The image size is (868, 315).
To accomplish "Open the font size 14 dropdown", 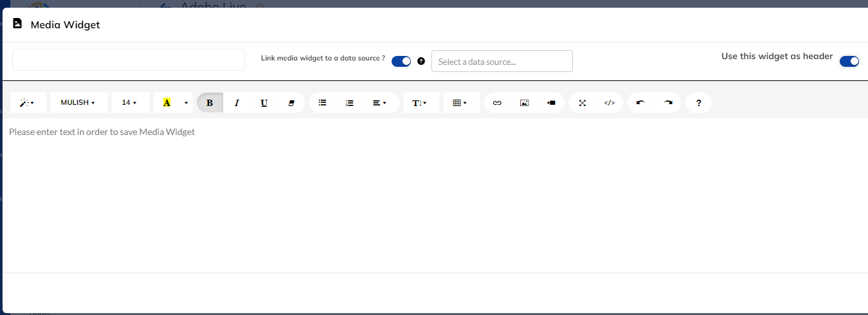I will (x=130, y=103).
